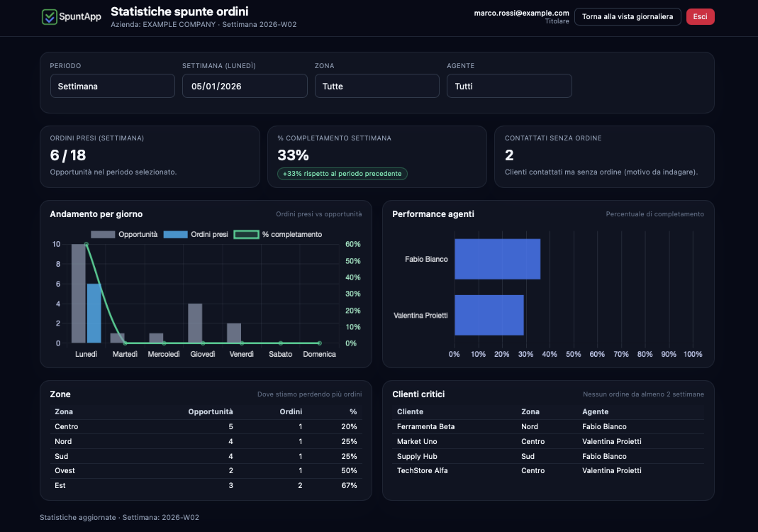Click Statistiche aggiornate footer text
Image resolution: width=758 pixels, height=532 pixels.
[x=119, y=518]
